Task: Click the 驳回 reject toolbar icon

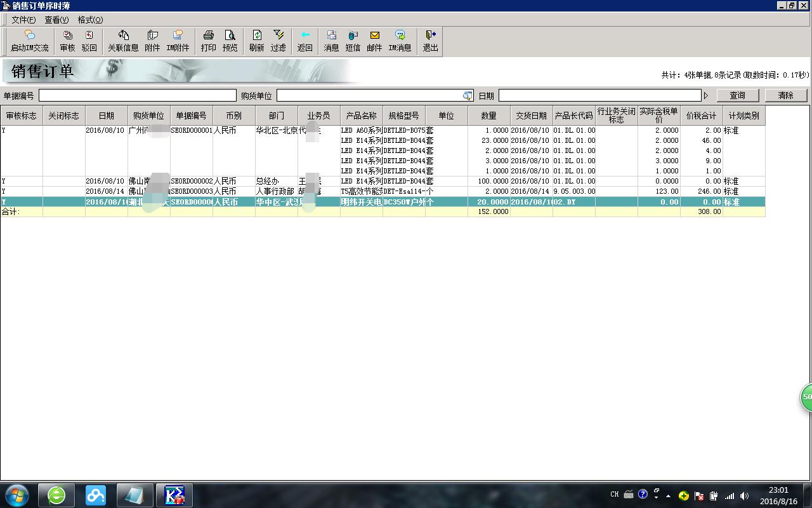Action: (89, 41)
